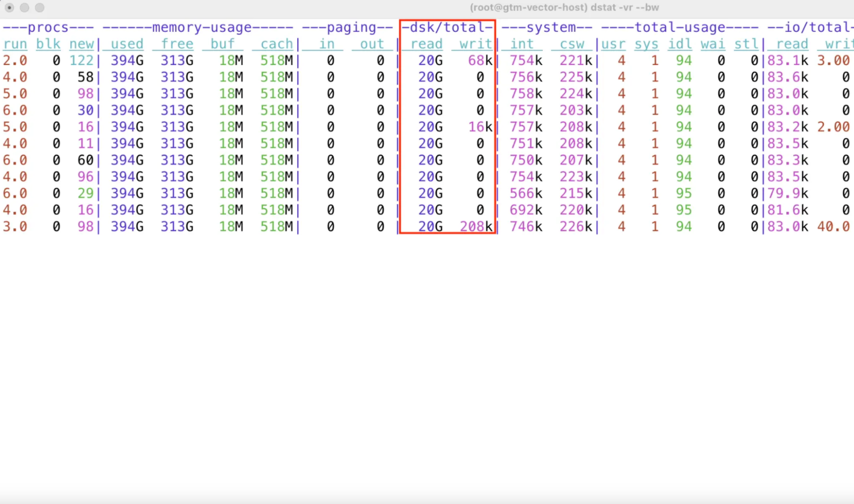Select the 'new' column header

pyautogui.click(x=82, y=44)
